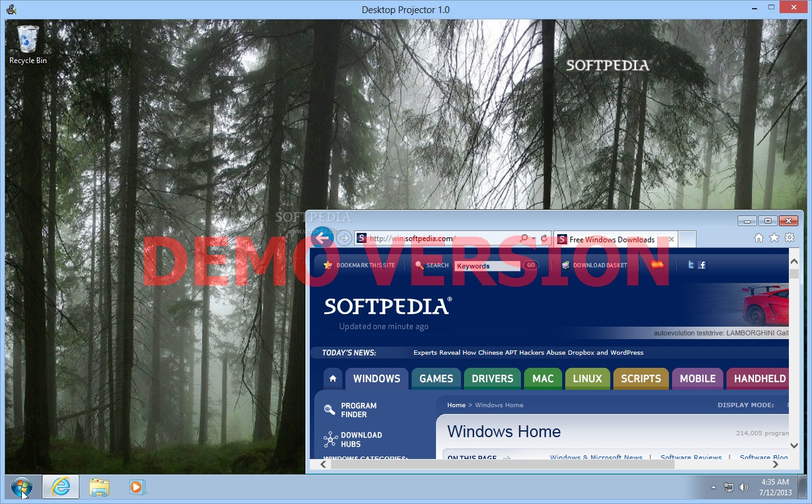Screen dimensions: 812x504
Task: Switch to Free Windows Downloads browser tab
Action: coord(611,239)
